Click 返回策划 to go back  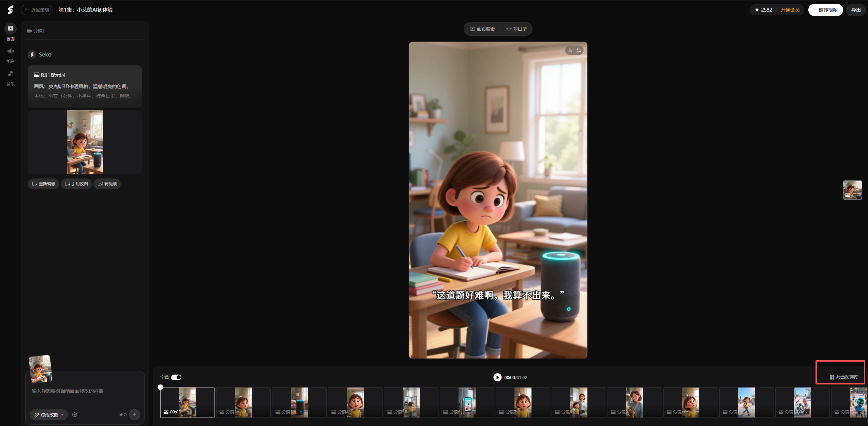pyautogui.click(x=37, y=10)
